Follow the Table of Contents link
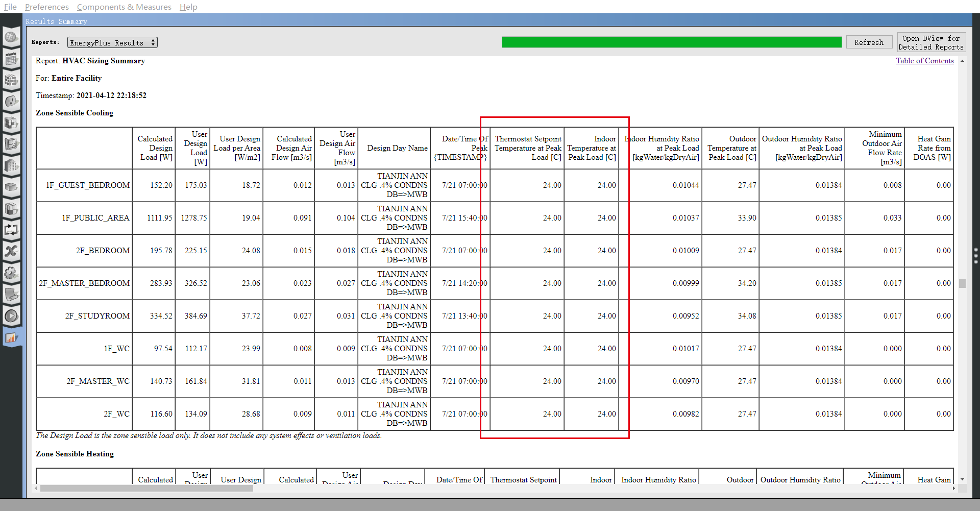 coord(924,61)
